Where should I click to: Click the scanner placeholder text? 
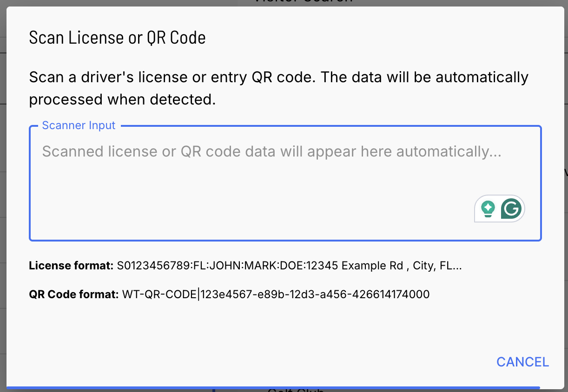point(271,151)
